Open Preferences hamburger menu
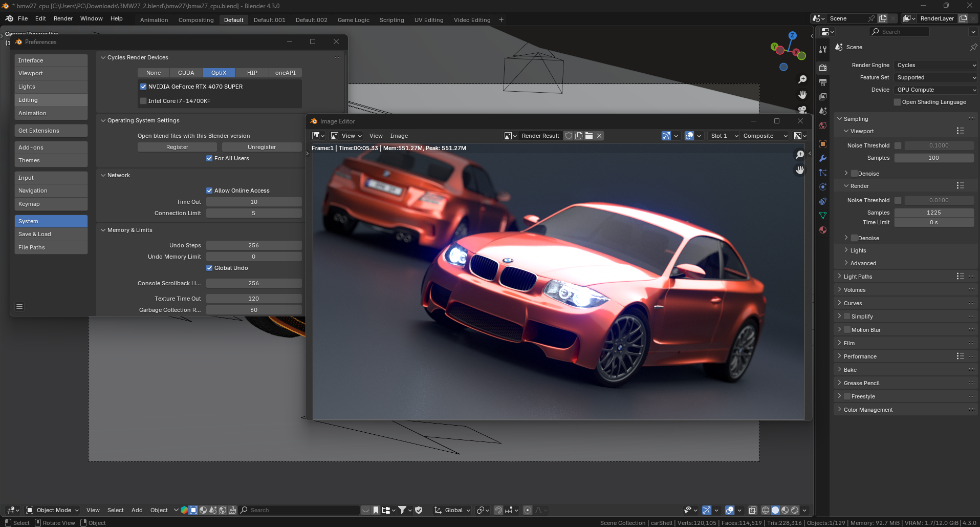This screenshot has width=980, height=527. click(x=19, y=307)
